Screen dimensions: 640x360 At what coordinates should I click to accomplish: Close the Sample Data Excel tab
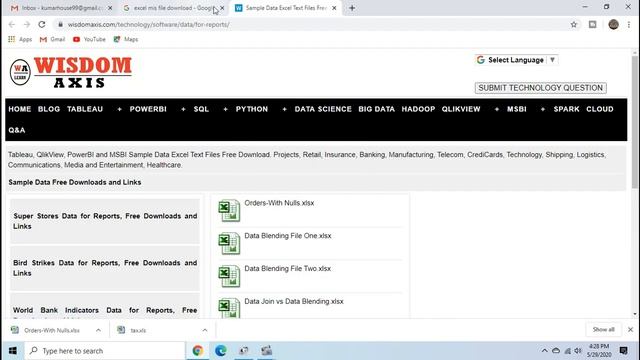click(x=334, y=8)
